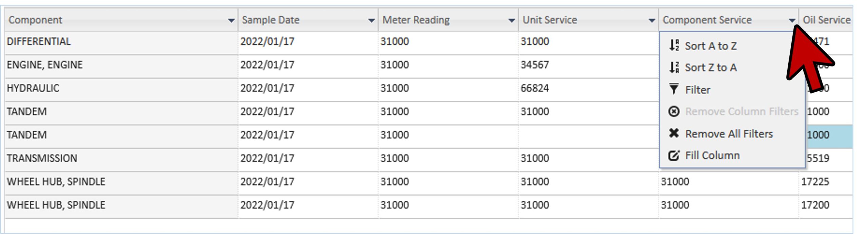Select Remove All Filters from menu
This screenshot has width=868, height=234.
pyautogui.click(x=729, y=134)
